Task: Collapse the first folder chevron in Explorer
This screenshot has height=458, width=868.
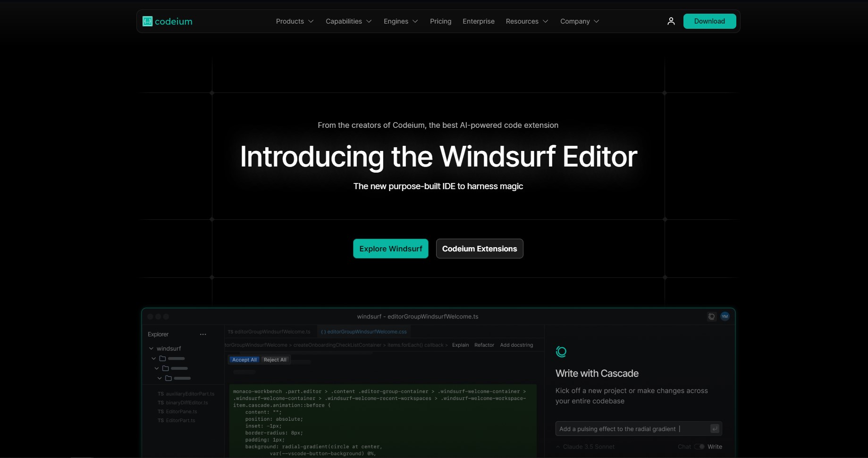Action: point(153,358)
